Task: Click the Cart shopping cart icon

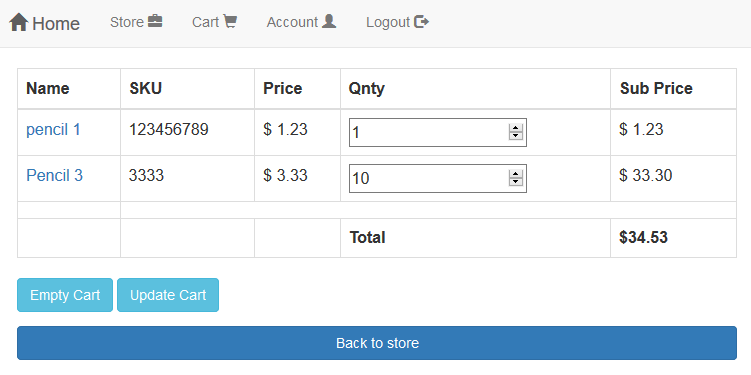Action: tap(230, 21)
